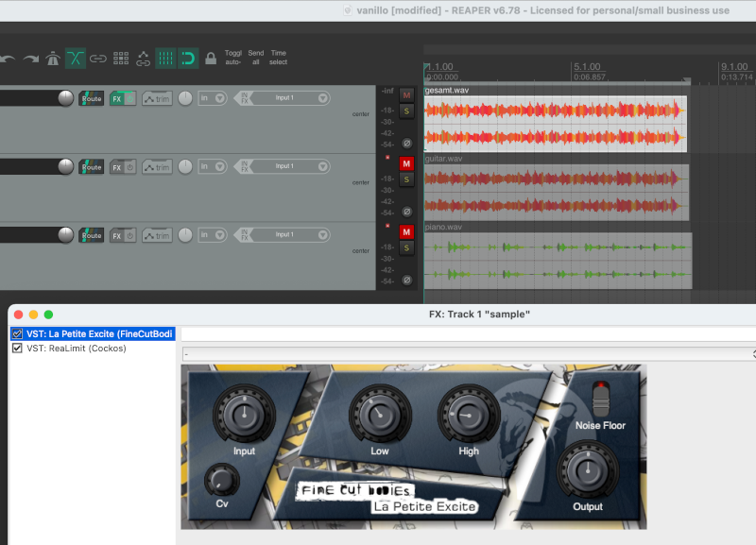
Task: Open Route settings on first track
Action: (92, 98)
